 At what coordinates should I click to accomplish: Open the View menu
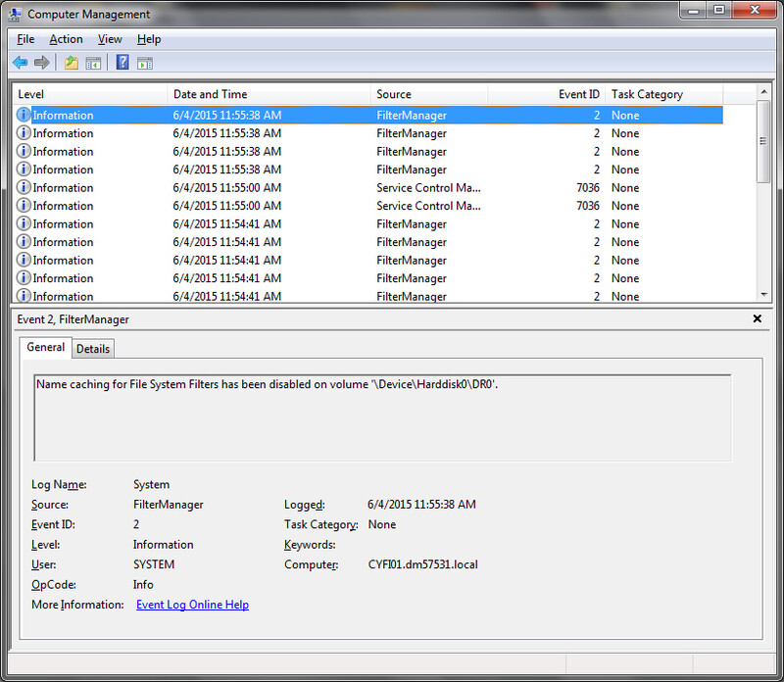109,39
